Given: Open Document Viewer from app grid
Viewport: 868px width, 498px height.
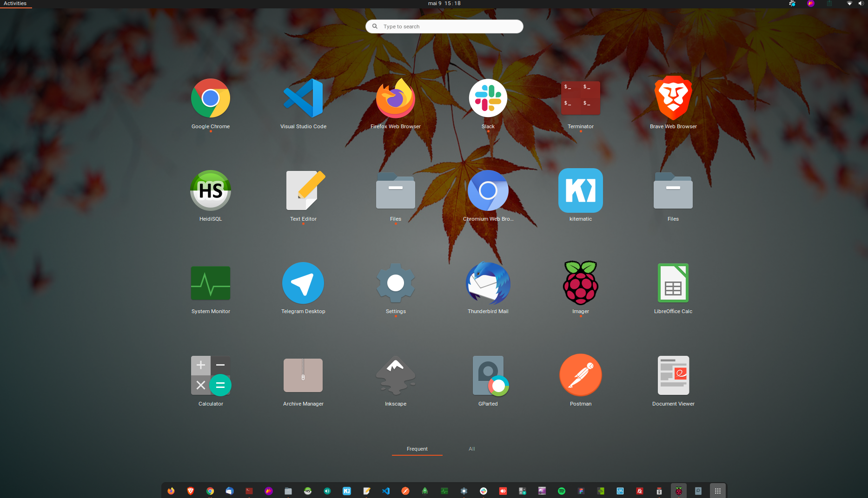Looking at the screenshot, I should (673, 376).
